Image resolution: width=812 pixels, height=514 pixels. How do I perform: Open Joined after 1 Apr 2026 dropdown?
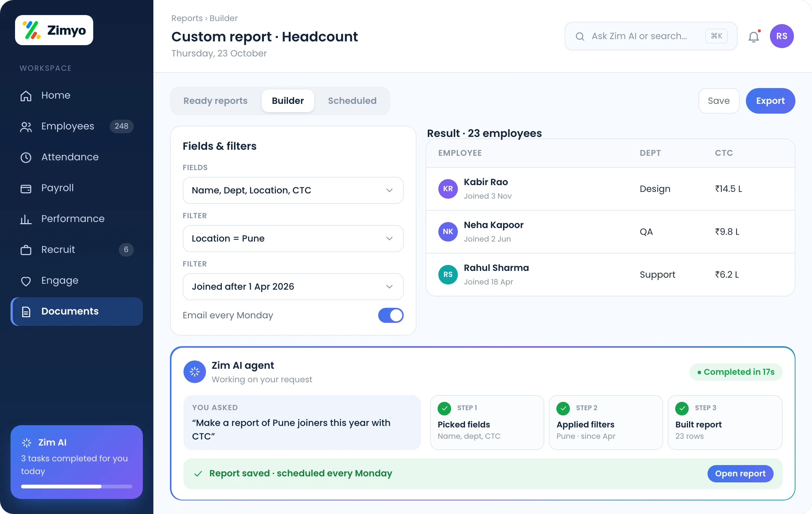[293, 287]
